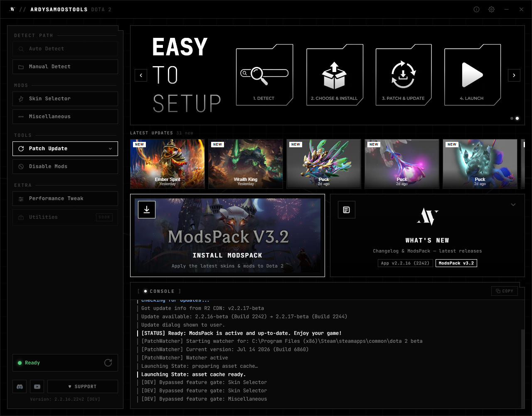Click the refresh icon next to Ready
The height and width of the screenshot is (416, 532).
click(108, 363)
